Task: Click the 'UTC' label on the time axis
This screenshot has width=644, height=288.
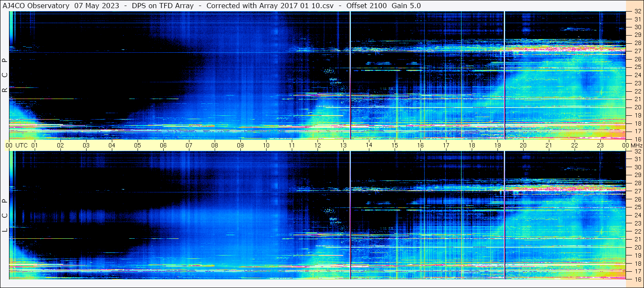Action: (21, 145)
